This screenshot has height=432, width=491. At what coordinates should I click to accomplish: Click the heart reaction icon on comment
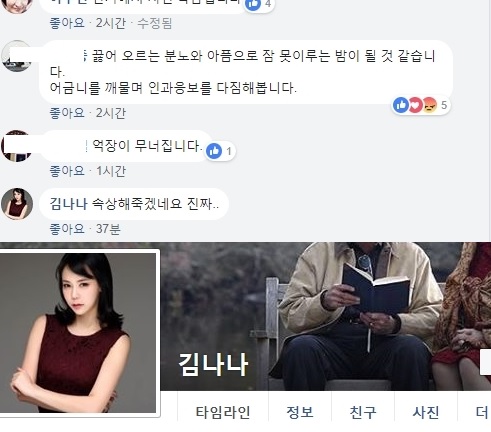click(x=415, y=105)
